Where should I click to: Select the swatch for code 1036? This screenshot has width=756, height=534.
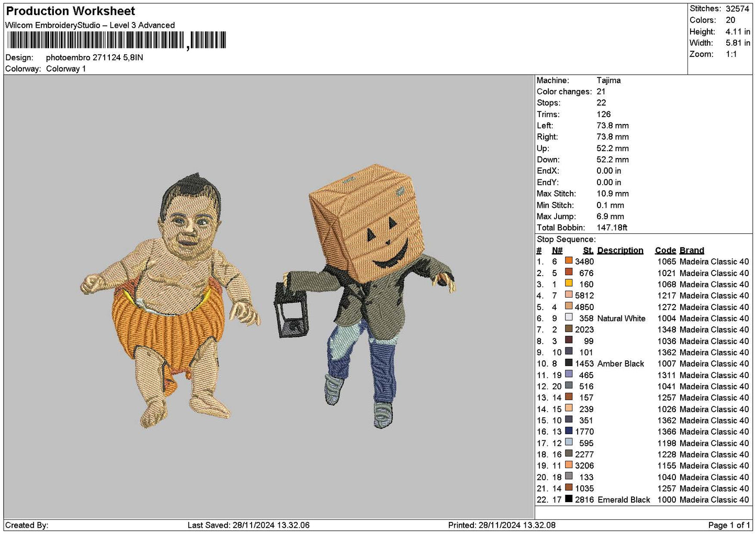(568, 340)
